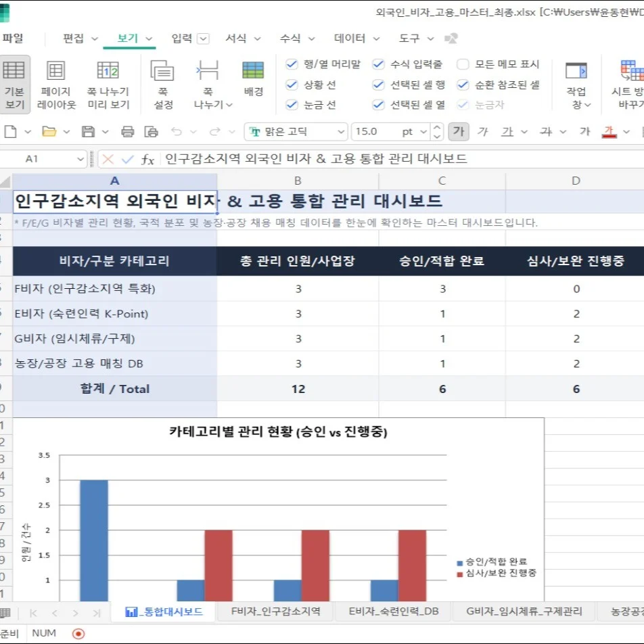
Task: Open the sheet list icon beside the tabs
Action: pos(5,613)
